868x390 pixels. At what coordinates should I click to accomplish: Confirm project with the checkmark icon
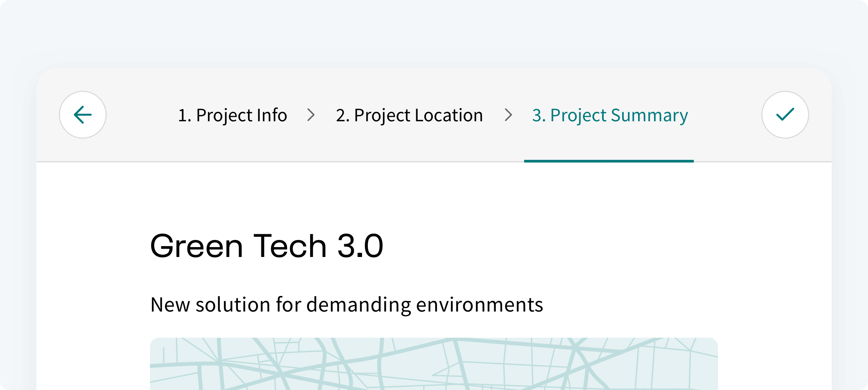(785, 115)
